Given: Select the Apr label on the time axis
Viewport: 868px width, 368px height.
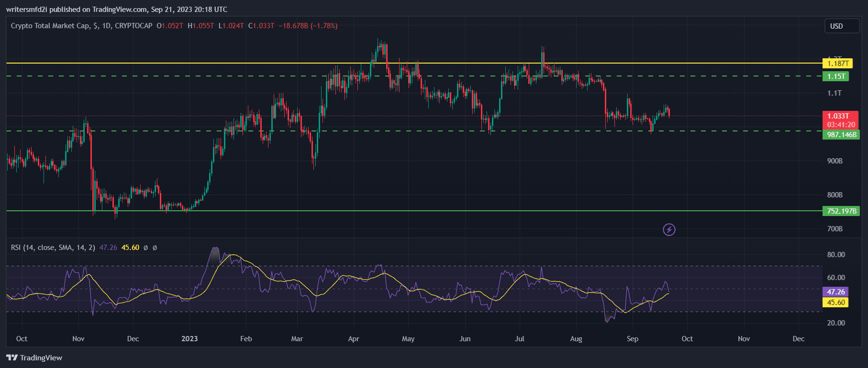Looking at the screenshot, I should tap(354, 339).
